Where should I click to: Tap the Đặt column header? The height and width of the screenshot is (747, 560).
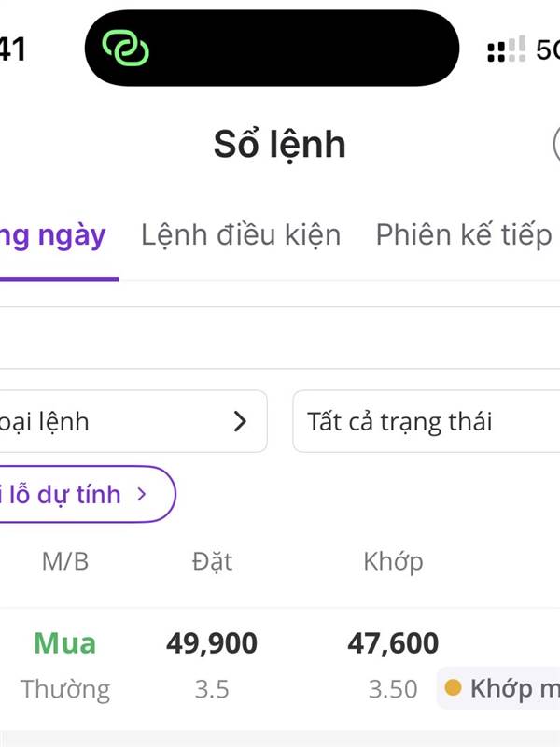tap(212, 561)
